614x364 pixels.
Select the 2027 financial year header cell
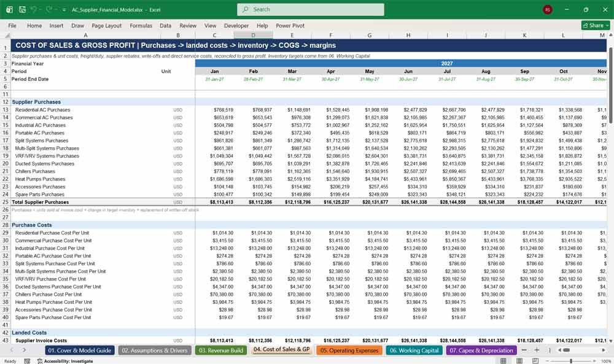[x=402, y=63]
